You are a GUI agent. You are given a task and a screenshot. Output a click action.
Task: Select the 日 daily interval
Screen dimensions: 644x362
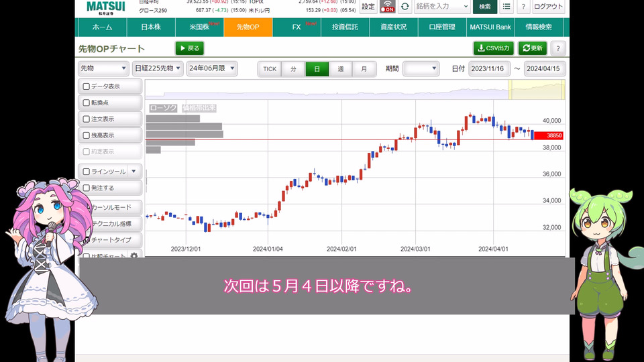coord(317,69)
